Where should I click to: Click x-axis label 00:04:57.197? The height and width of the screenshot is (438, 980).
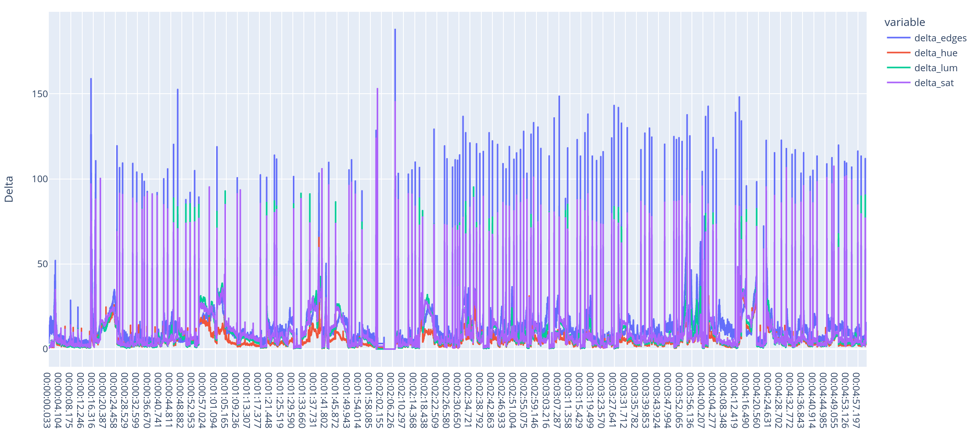point(856,400)
